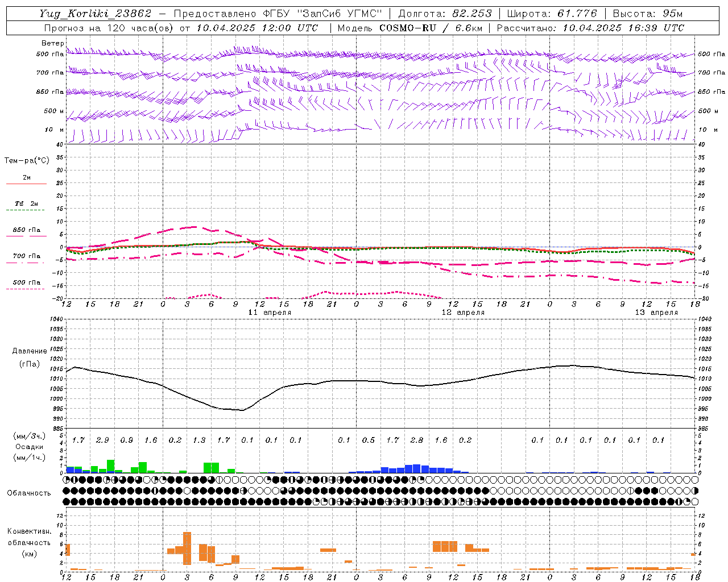
Task: Click the forecast start 10.04.2025 12:00 UTC
Action: pyautogui.click(x=257, y=28)
